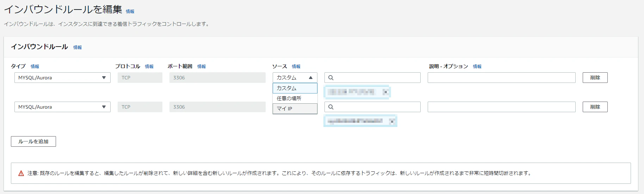This screenshot has width=644, height=194.
Task: Click the second rule's source search field
Action: pos(372,107)
